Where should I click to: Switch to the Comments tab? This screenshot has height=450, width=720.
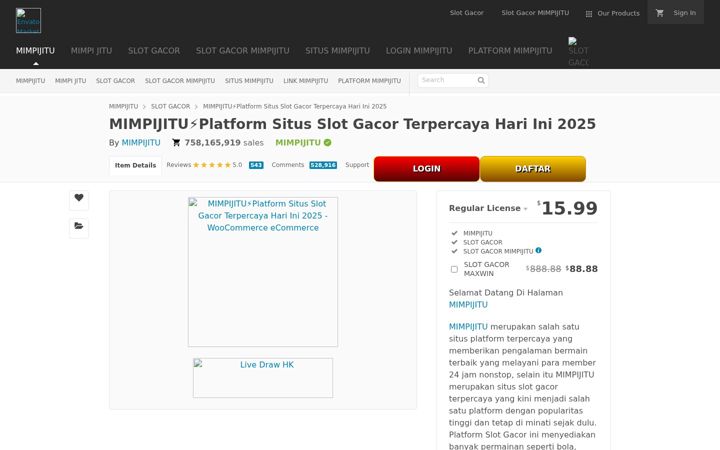click(x=287, y=165)
